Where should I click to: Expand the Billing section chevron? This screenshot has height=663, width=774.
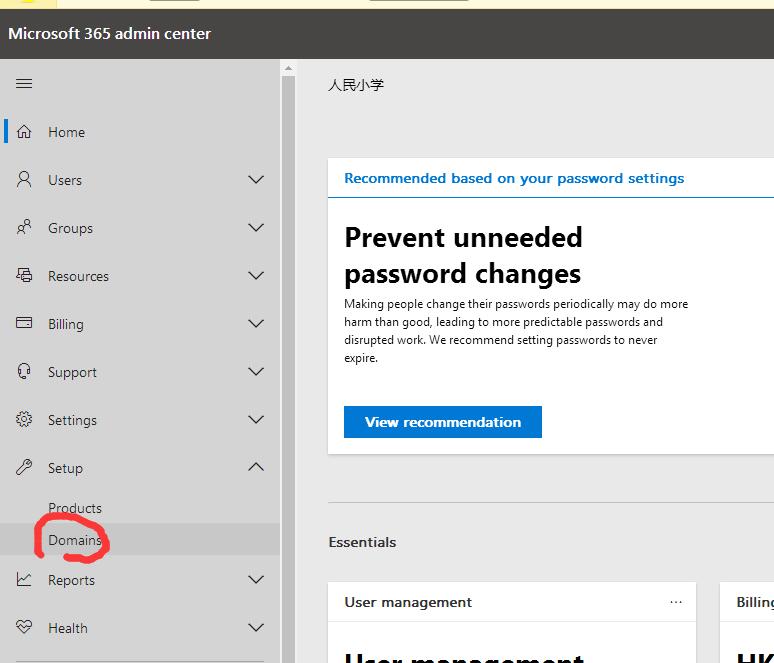[256, 323]
